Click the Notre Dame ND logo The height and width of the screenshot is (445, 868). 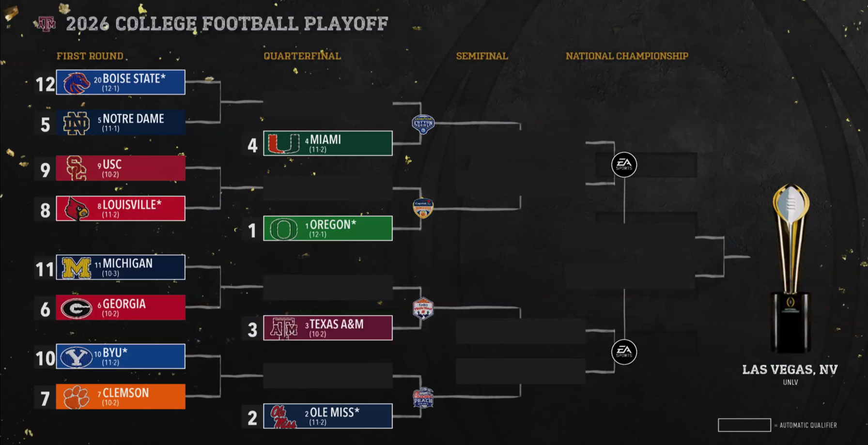click(x=77, y=123)
